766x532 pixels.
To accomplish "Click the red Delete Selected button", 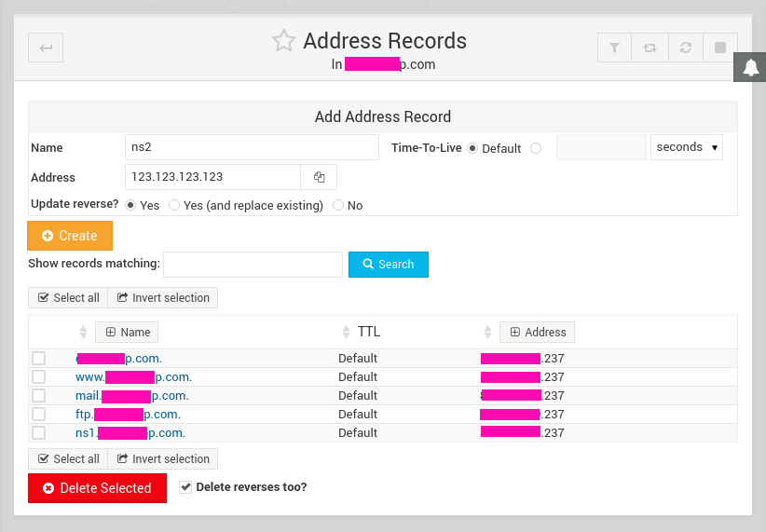I will coord(97,488).
